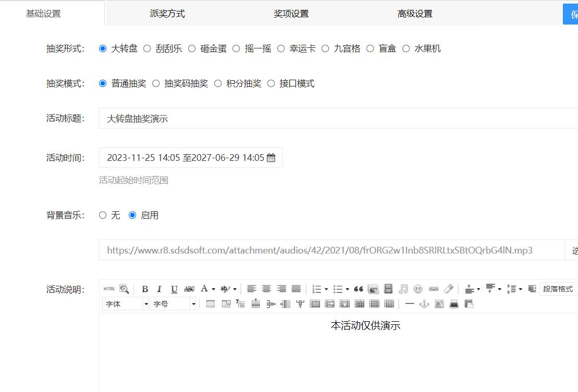Image resolution: width=578 pixels, height=392 pixels.
Task: Click the printer icon in the editor
Action: point(454,304)
